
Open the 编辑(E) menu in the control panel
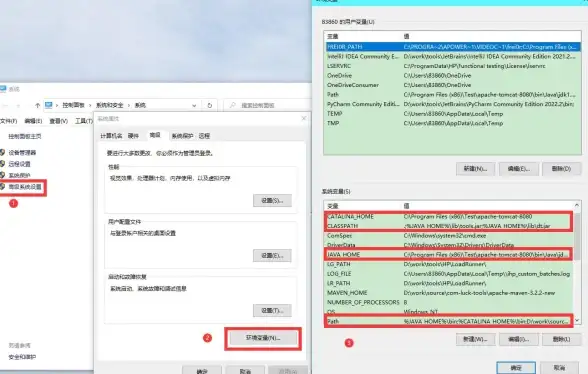33,121
